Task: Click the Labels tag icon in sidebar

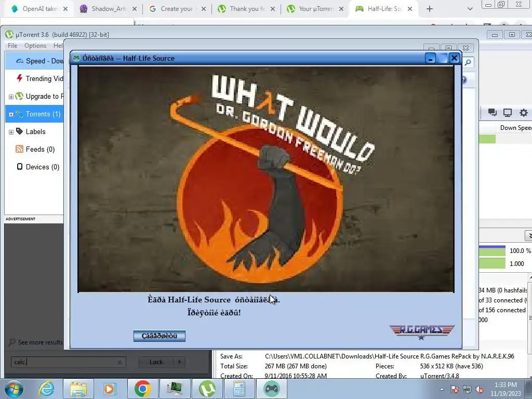Action: point(19,131)
